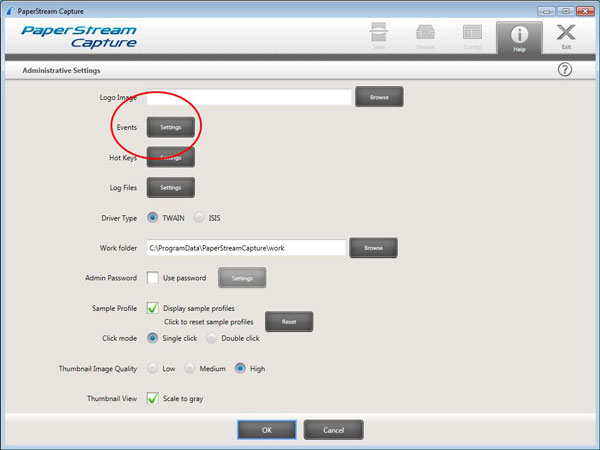The image size is (600, 450).
Task: Click the Thumbnail View label
Action: pyautogui.click(x=112, y=399)
